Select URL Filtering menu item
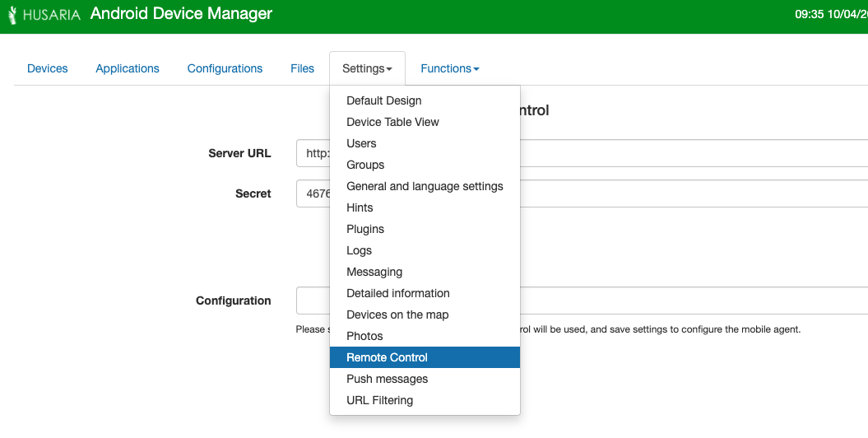Viewport: 868px width, 438px height. pyautogui.click(x=425, y=400)
